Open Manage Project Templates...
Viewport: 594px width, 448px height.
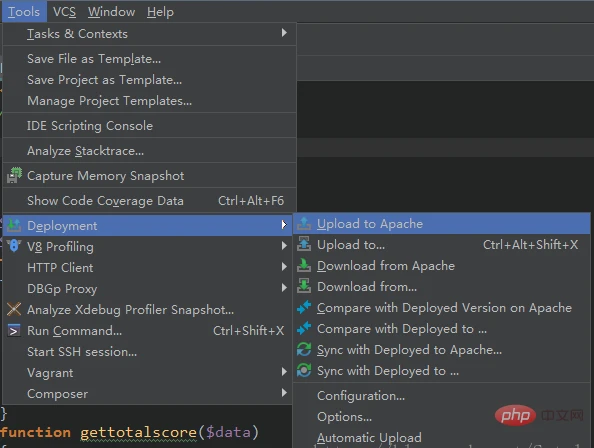pos(149,101)
